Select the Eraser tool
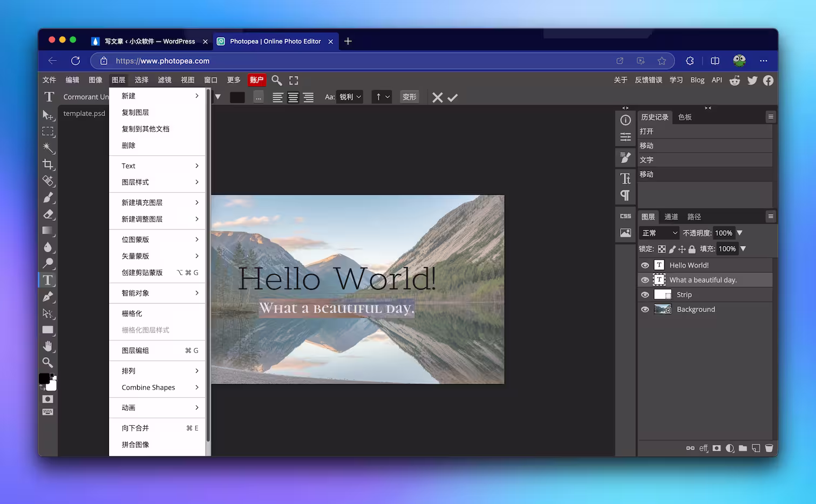Screen dimensions: 816x504 (48, 214)
